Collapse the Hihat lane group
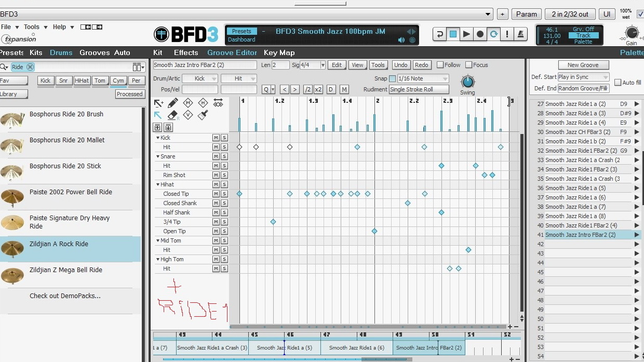 click(158, 184)
